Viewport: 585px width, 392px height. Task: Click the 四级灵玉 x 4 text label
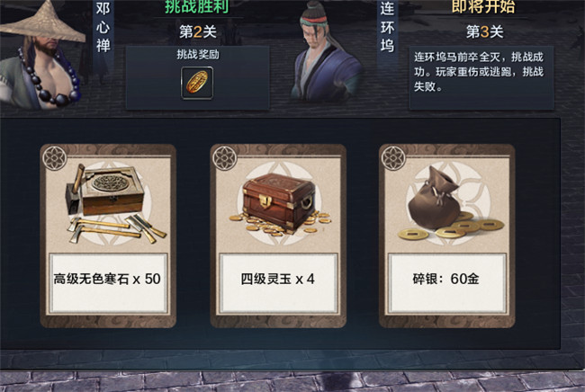click(277, 279)
